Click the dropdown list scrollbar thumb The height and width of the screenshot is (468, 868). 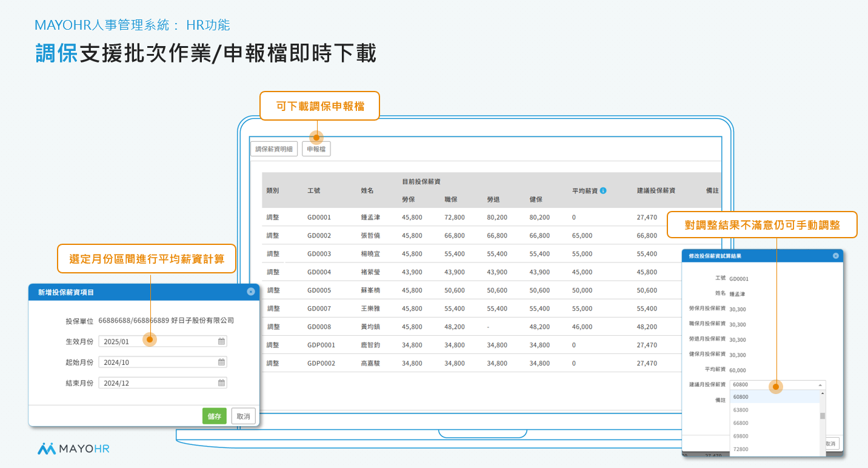tap(823, 416)
